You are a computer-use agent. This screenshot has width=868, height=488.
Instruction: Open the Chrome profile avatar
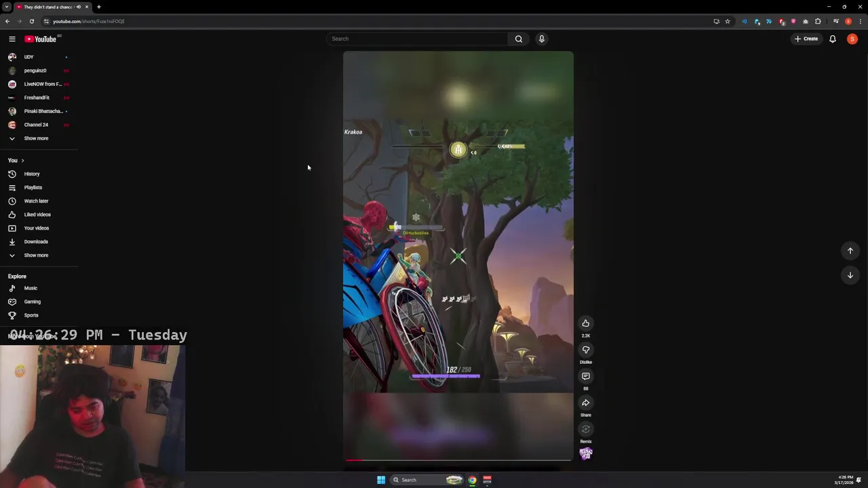click(848, 22)
